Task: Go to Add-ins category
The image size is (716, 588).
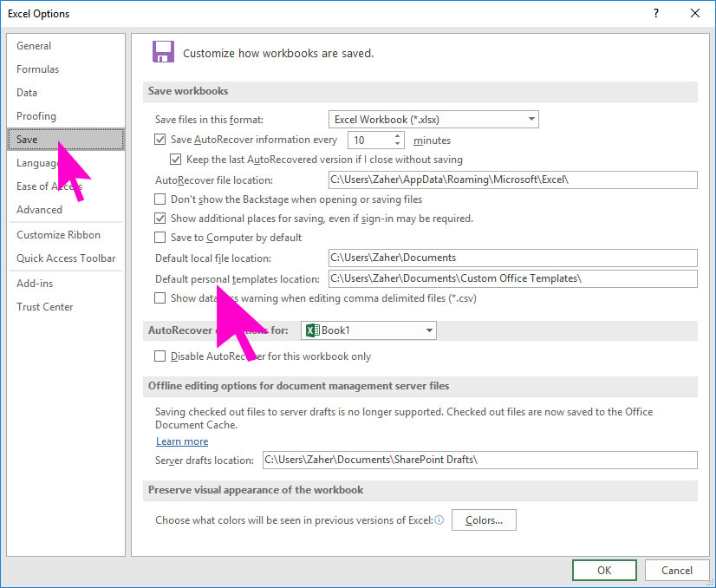Action: point(66,284)
